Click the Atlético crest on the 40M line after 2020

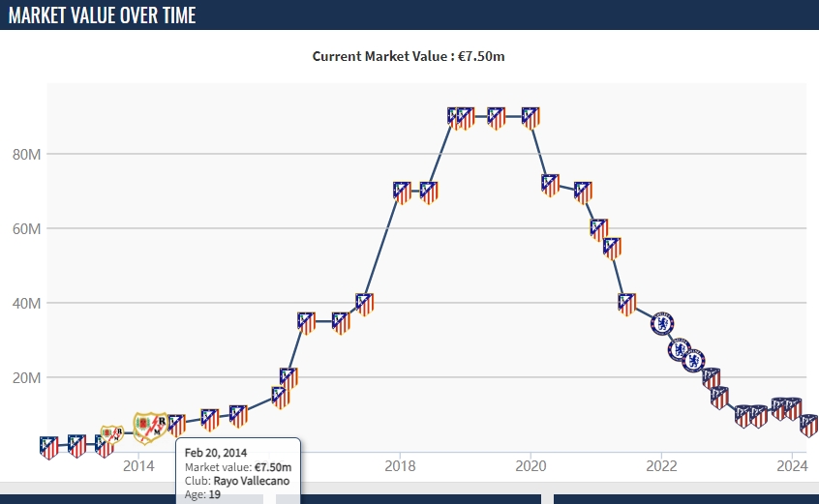point(627,304)
